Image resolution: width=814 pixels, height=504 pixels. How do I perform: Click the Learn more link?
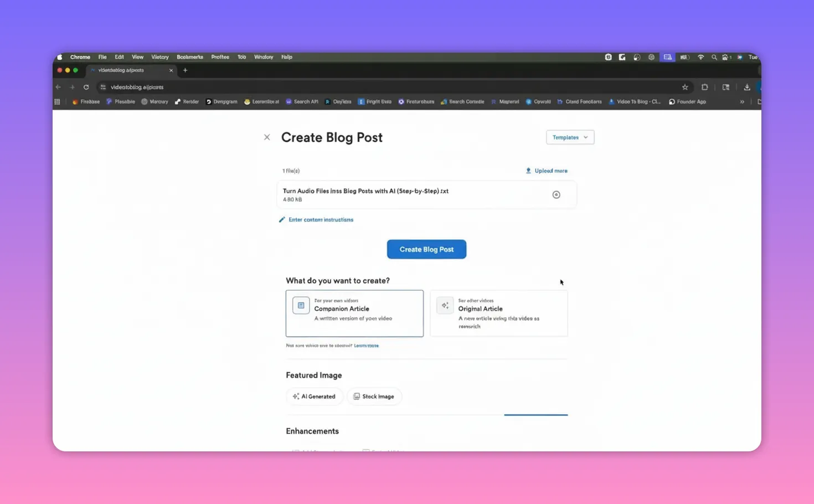366,345
